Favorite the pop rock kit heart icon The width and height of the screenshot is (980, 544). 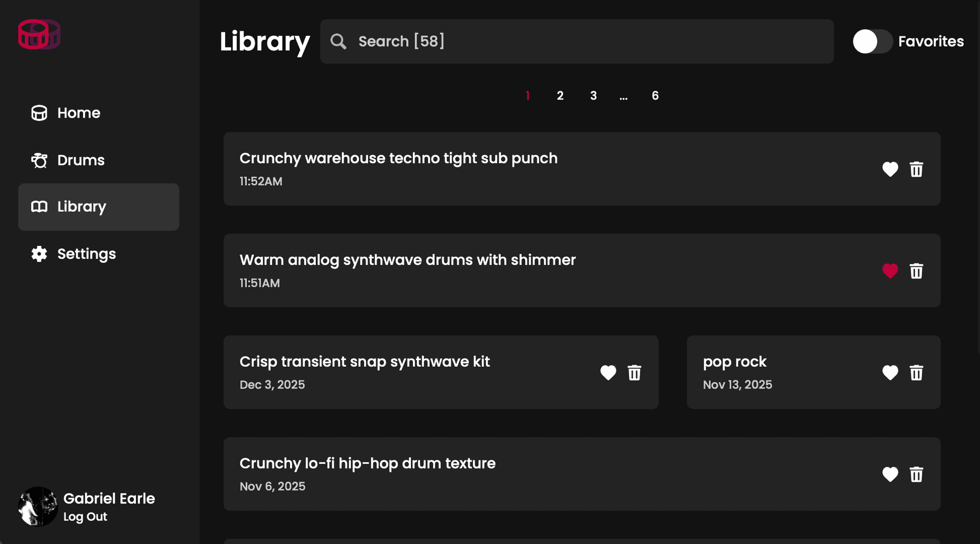pos(890,373)
